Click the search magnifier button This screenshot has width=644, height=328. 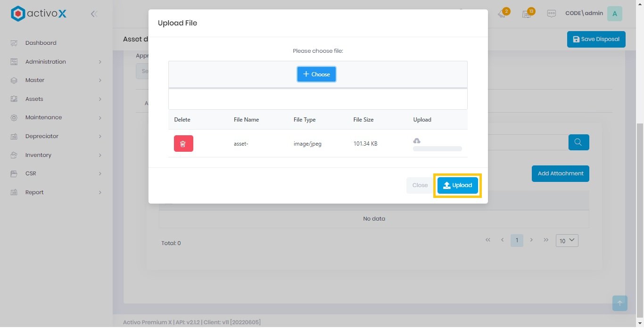(x=578, y=142)
